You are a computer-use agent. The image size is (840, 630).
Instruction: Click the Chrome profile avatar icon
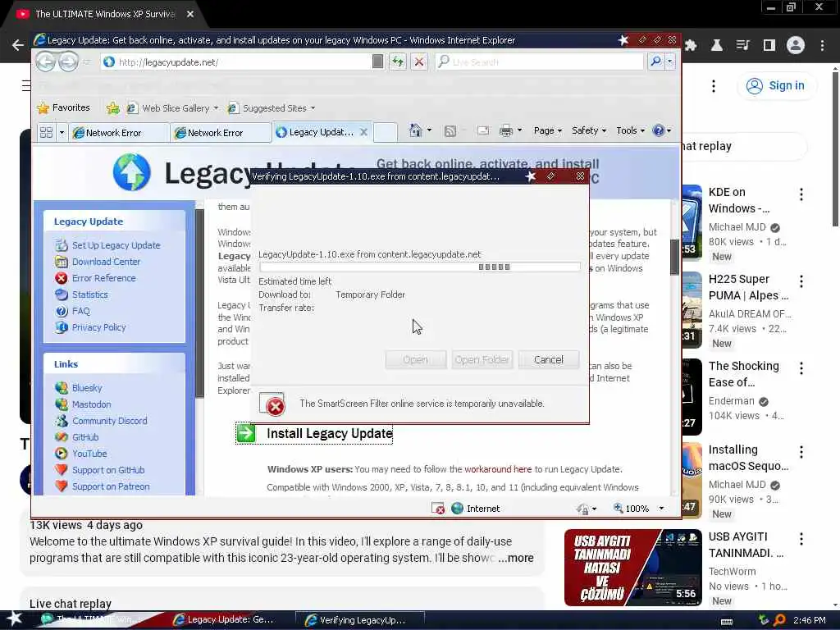[796, 45]
